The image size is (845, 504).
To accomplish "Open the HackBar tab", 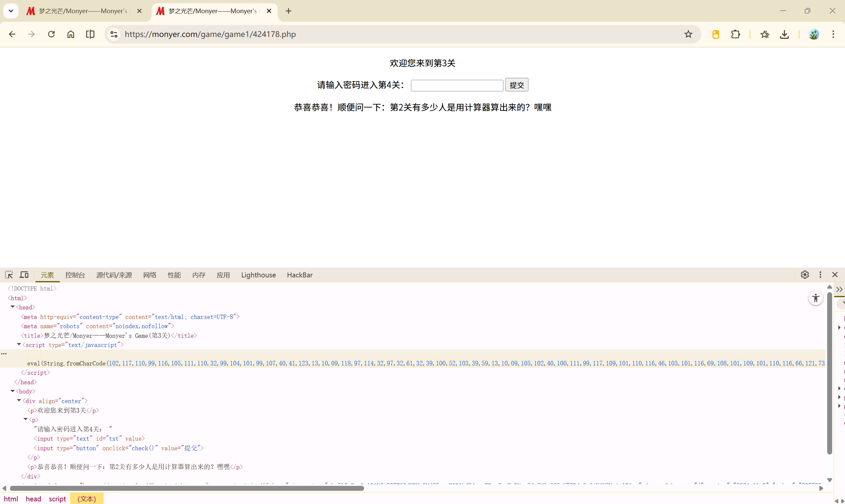I will point(299,275).
